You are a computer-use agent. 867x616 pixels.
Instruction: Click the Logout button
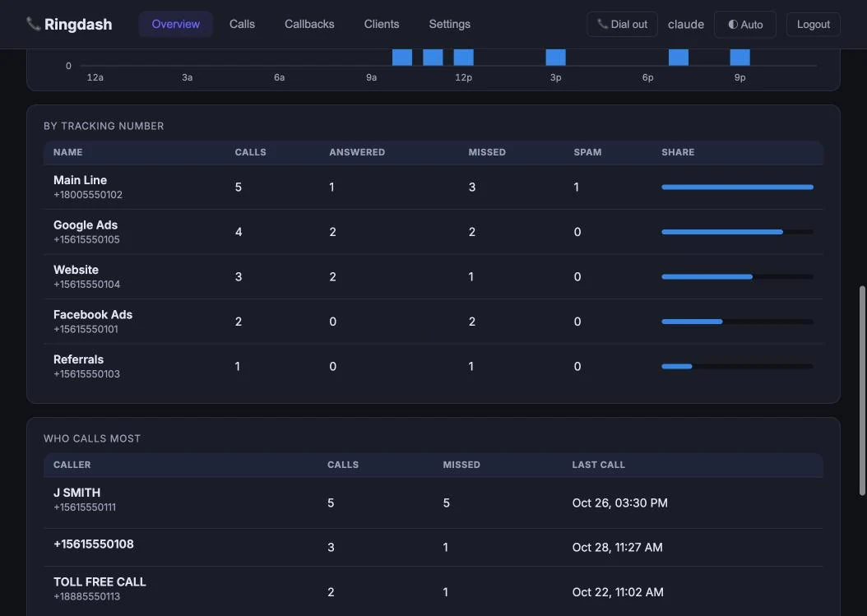(x=813, y=25)
